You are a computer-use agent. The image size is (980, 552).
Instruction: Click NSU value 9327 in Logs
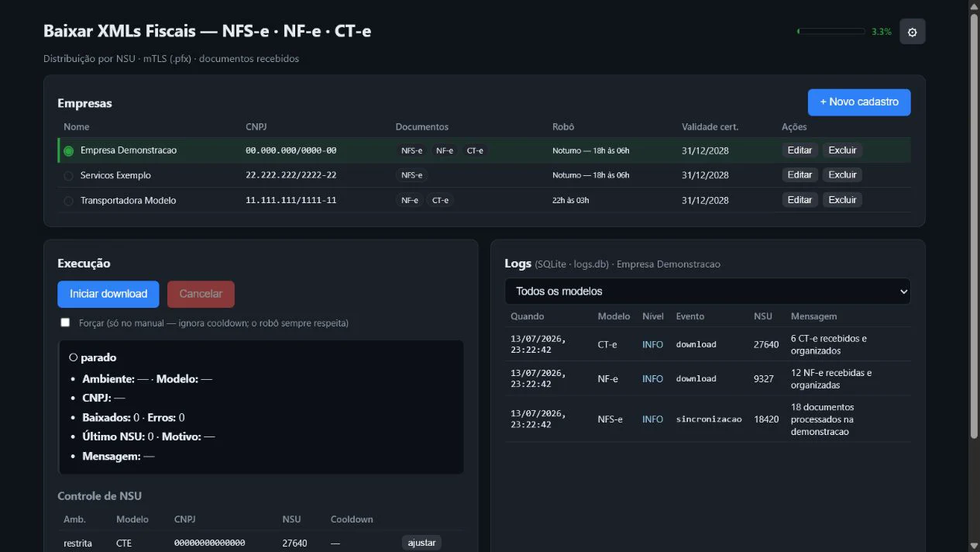[x=764, y=379]
